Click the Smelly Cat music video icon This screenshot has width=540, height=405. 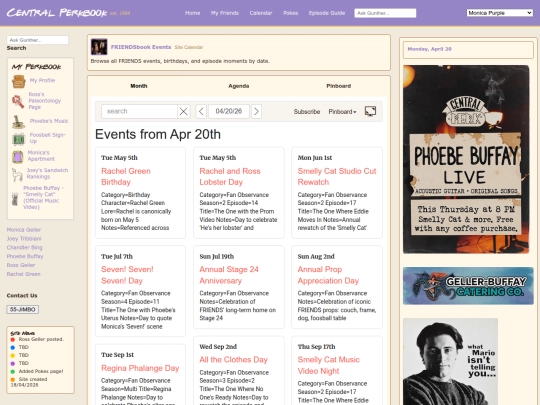[x=15, y=199]
